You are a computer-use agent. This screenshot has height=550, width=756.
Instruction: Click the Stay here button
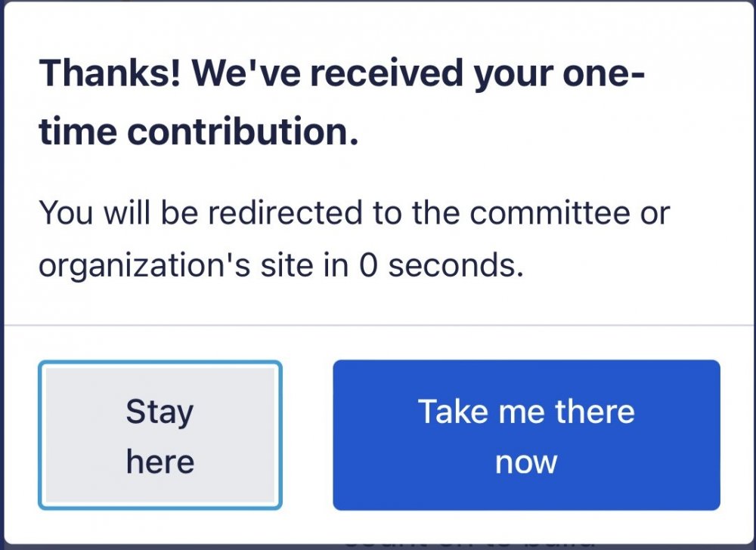(160, 435)
